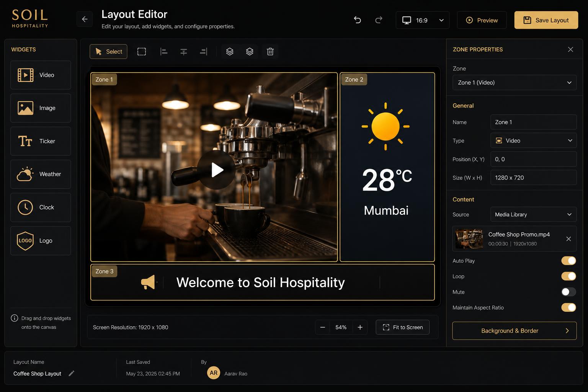Viewport: 588px width, 392px height.
Task: Align selected zones to center
Action: [x=184, y=52]
